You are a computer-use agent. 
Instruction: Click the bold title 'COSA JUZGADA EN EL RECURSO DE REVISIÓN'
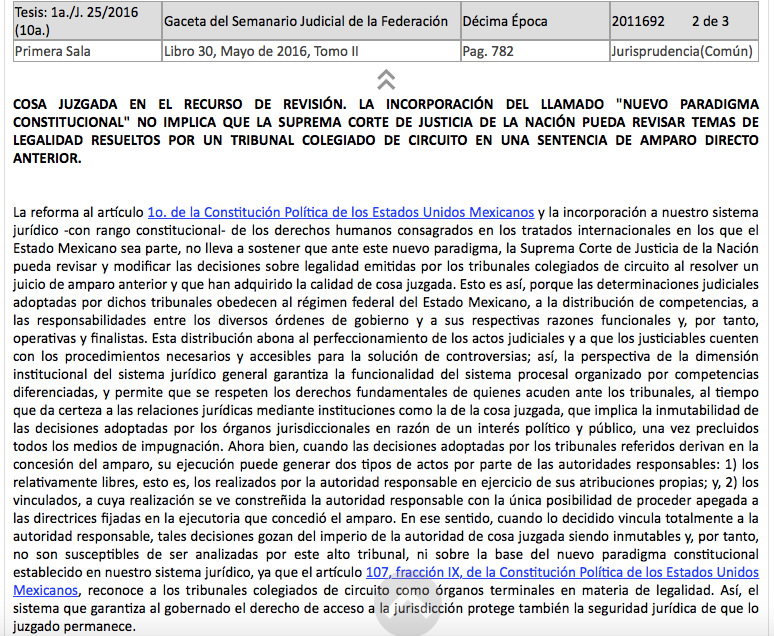386,131
